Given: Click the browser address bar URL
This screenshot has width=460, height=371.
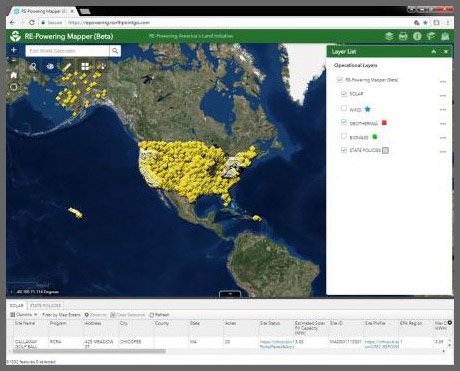Looking at the screenshot, I should 109,23.
